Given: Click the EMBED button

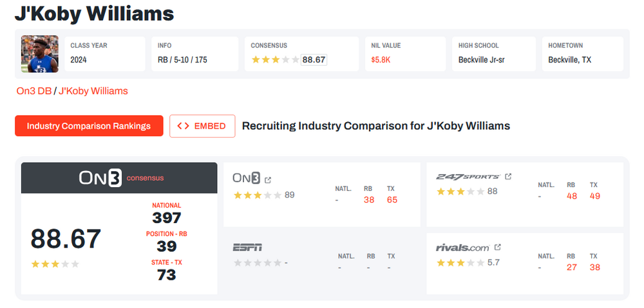Looking at the screenshot, I should [x=202, y=126].
